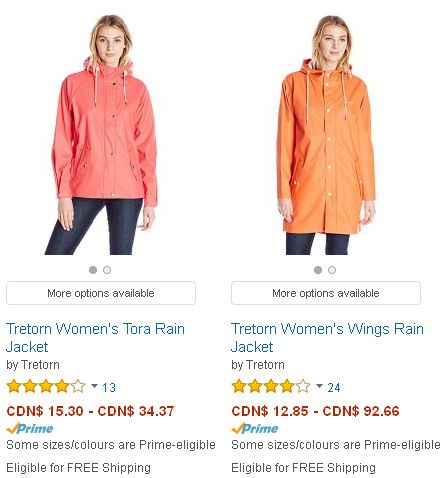Expand rating breakdown arrow next to 24 reviews
The image size is (447, 478).
click(319, 386)
